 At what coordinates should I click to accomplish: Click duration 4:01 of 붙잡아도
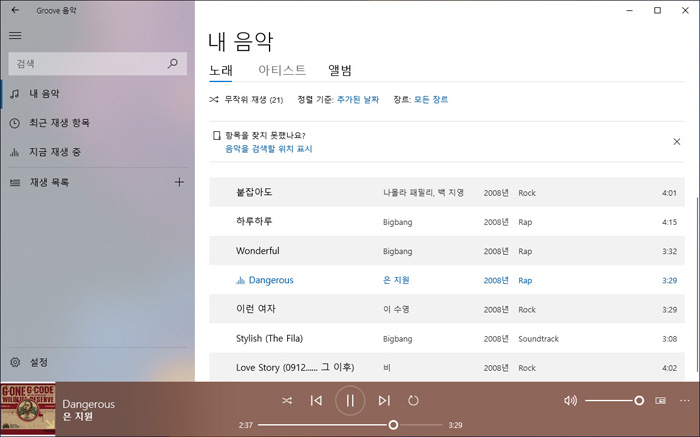pyautogui.click(x=669, y=193)
